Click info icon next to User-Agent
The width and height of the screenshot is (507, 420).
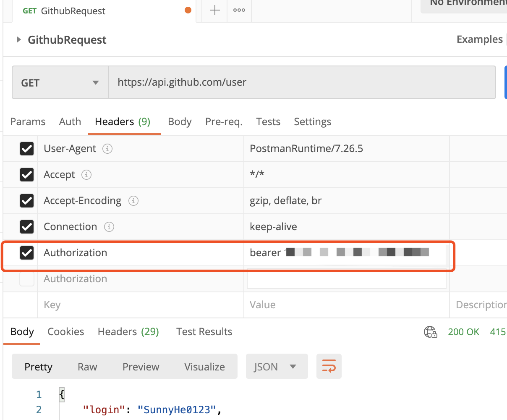coord(107,149)
